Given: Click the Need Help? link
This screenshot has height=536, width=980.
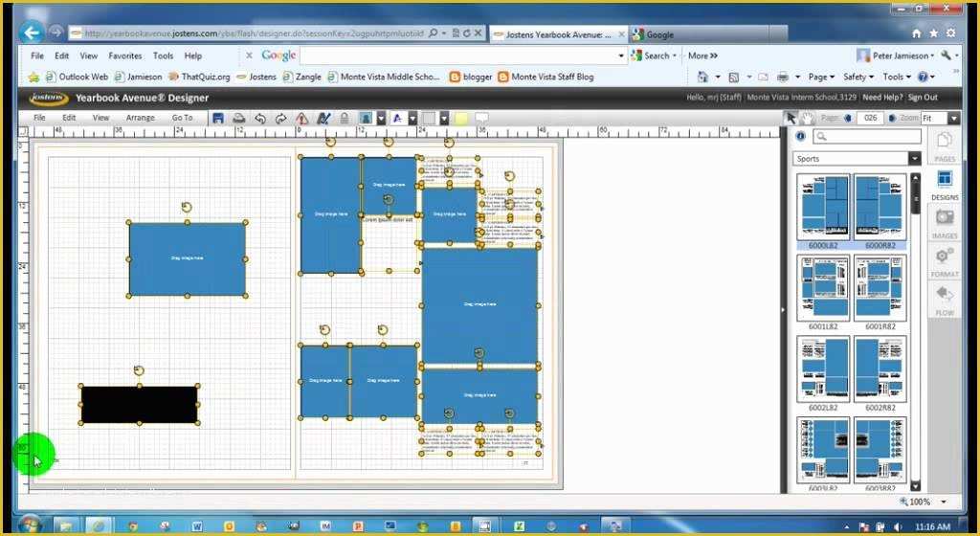Looking at the screenshot, I should (882, 98).
